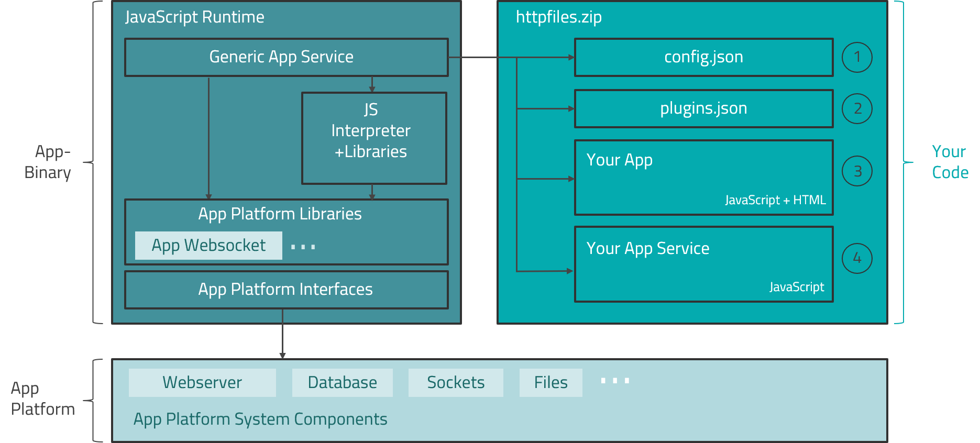980x443 pixels.
Task: Click the Files component
Action: (550, 382)
